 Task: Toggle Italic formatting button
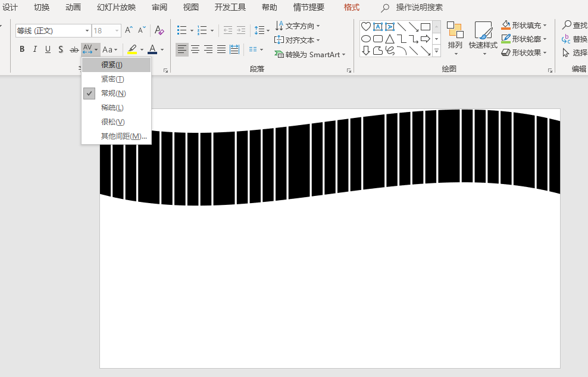pyautogui.click(x=35, y=49)
